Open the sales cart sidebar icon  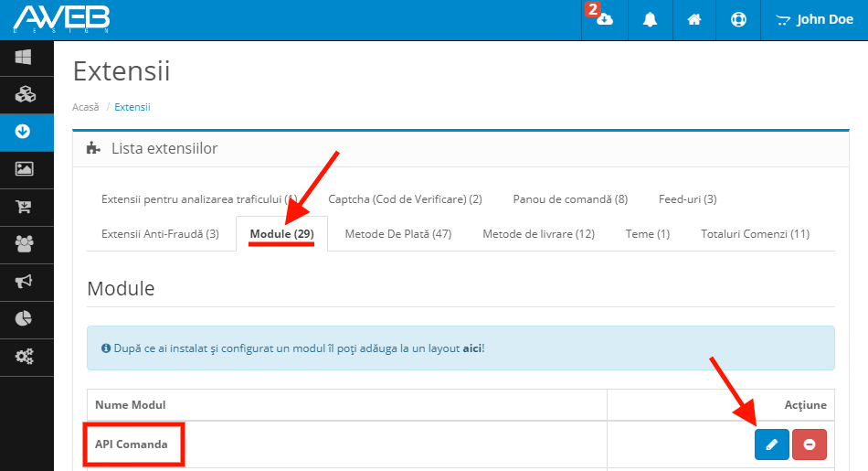click(x=24, y=207)
